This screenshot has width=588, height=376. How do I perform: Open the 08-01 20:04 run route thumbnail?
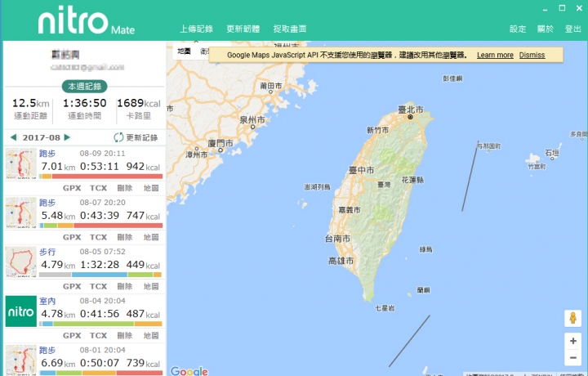pyautogui.click(x=21, y=360)
